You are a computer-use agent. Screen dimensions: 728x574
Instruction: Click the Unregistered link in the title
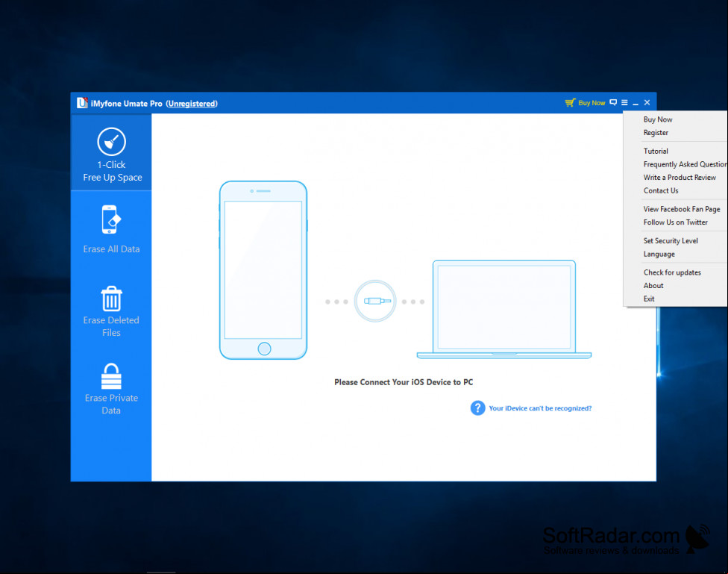[192, 104]
